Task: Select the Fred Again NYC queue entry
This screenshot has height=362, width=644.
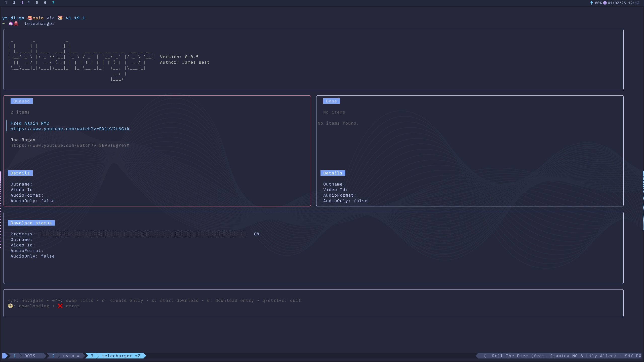Action: pyautogui.click(x=30, y=123)
